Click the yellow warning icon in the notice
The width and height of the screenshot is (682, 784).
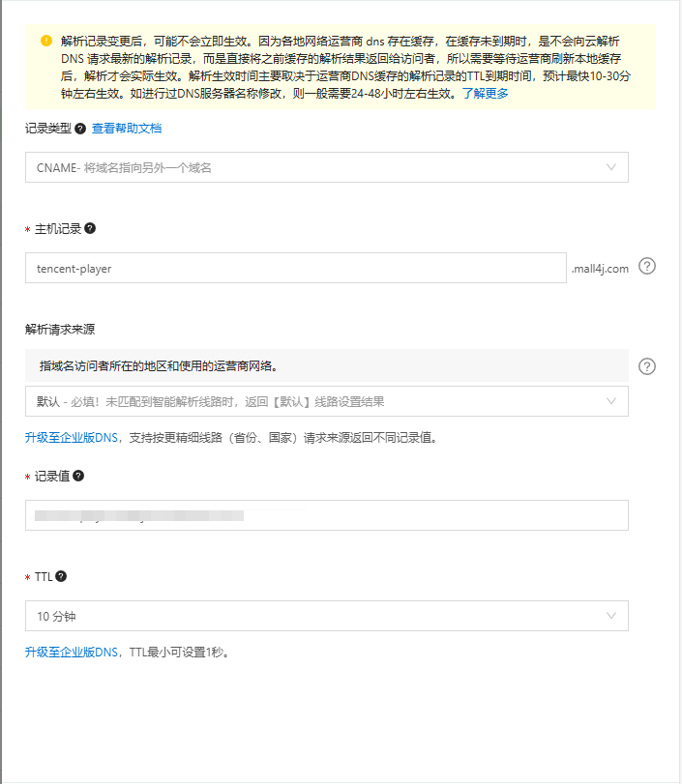(x=45, y=42)
